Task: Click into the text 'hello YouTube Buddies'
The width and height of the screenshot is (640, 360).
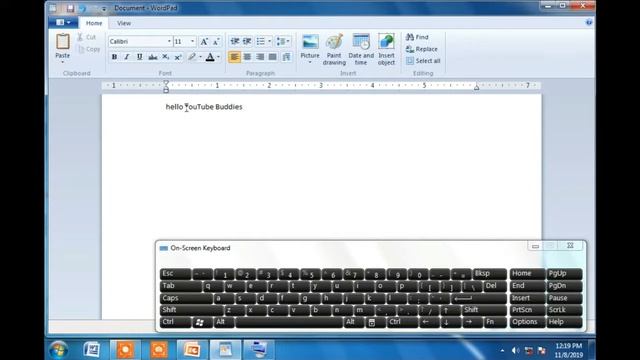Action: [x=204, y=107]
